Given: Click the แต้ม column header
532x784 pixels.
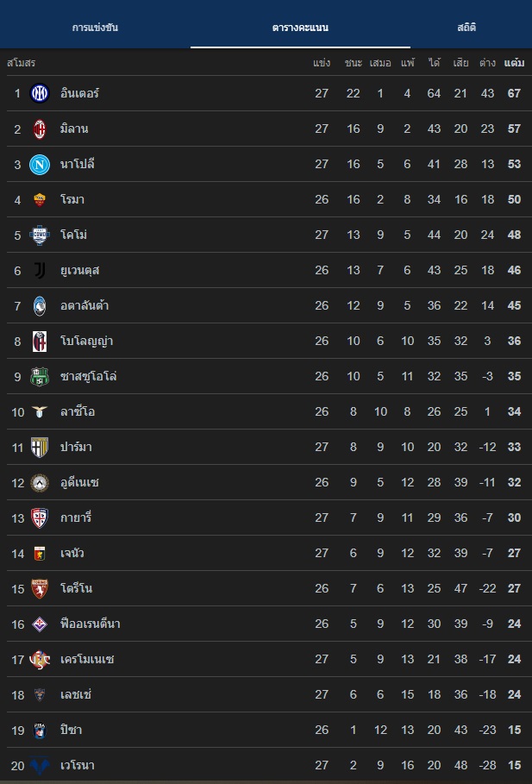Looking at the screenshot, I should (514, 63).
